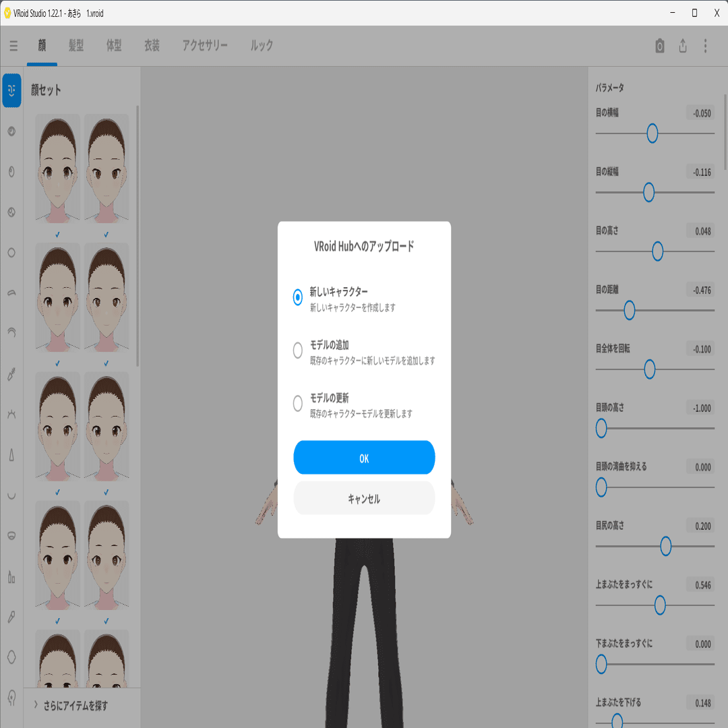
Task: Click the 目の高さ value field 0.048
Action: point(700,231)
